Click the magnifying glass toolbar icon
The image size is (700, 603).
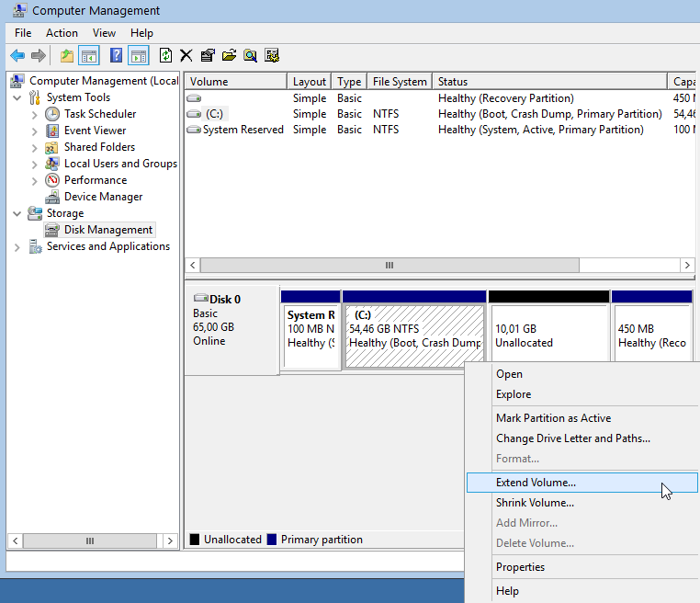tap(250, 55)
